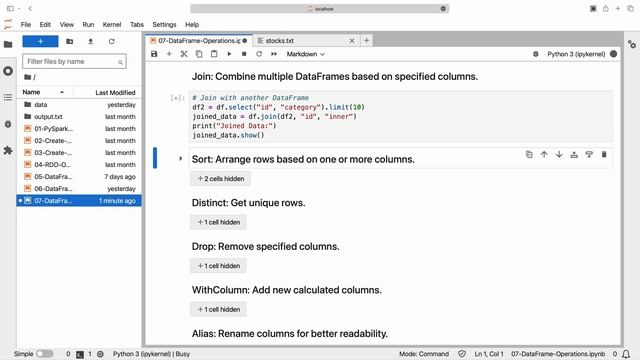The height and width of the screenshot is (360, 640).
Task: Open the File menu
Action: (26, 24)
